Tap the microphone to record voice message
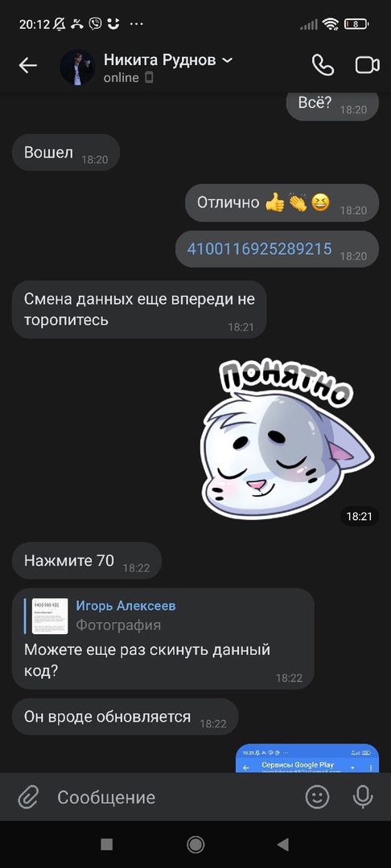 coord(363,797)
